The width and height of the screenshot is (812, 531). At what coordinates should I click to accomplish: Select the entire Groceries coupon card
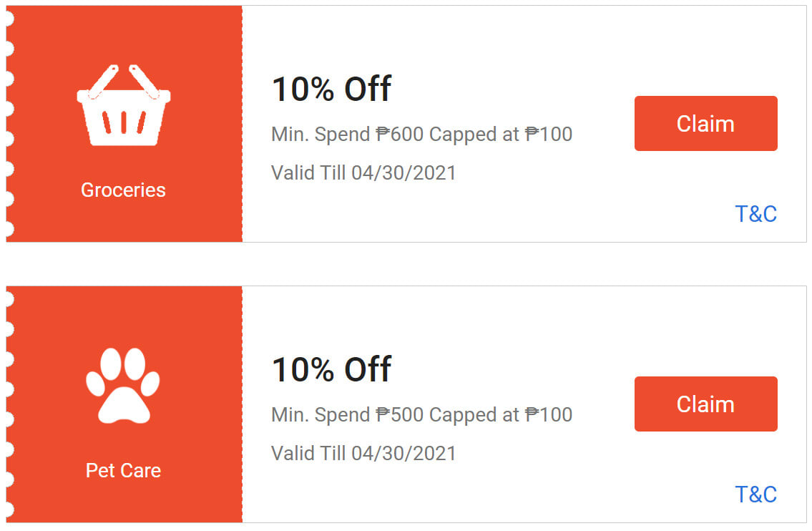point(406,123)
